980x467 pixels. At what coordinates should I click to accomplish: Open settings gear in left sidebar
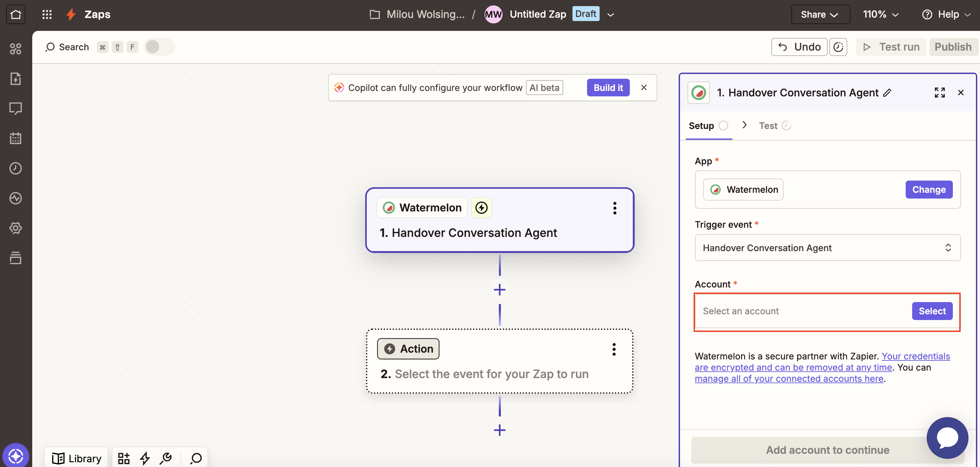(16, 228)
